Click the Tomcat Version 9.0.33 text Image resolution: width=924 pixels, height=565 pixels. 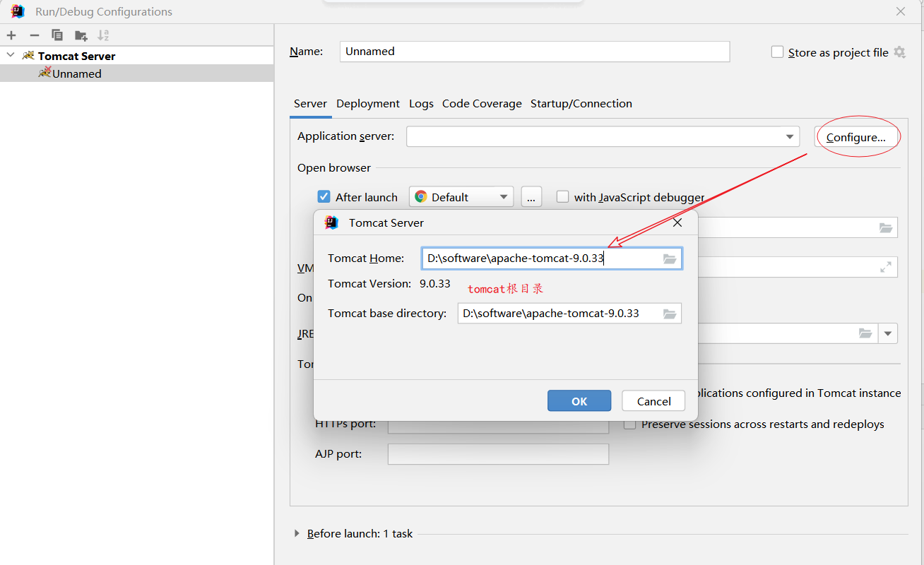click(389, 284)
